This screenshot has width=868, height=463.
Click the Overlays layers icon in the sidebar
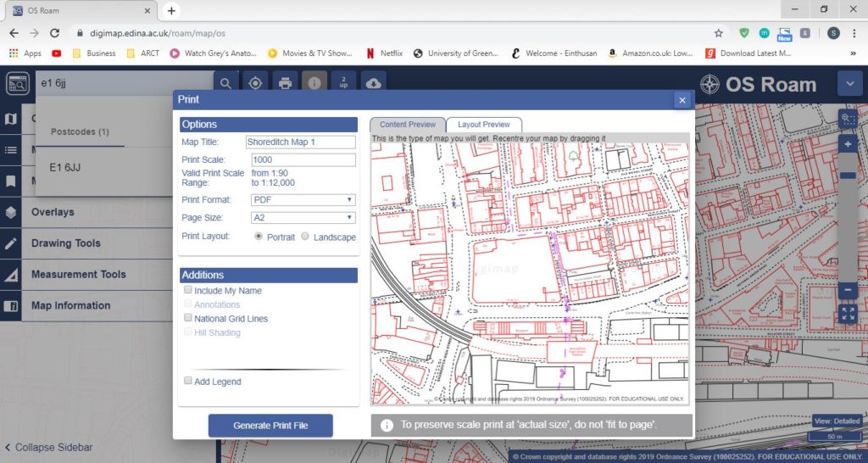[10, 212]
